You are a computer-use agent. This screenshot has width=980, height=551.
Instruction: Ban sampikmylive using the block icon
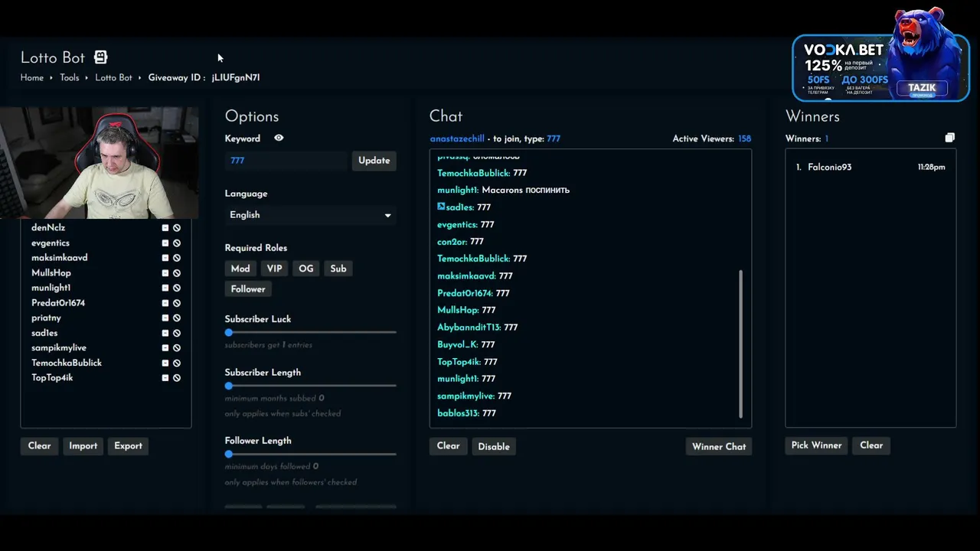click(177, 348)
